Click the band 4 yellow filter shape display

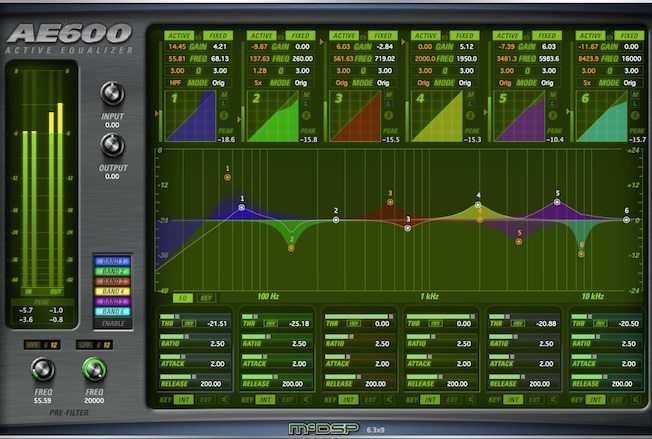pyautogui.click(x=436, y=116)
